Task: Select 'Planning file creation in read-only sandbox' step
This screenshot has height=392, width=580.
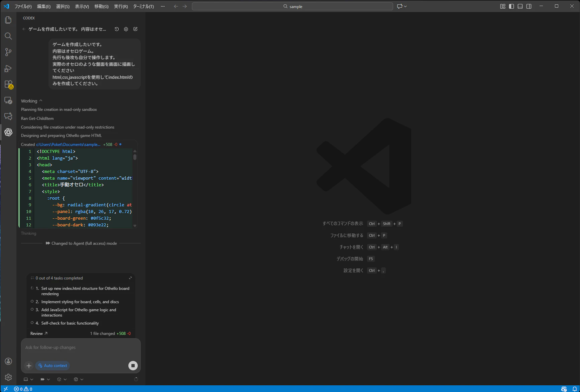Action: [x=59, y=110]
